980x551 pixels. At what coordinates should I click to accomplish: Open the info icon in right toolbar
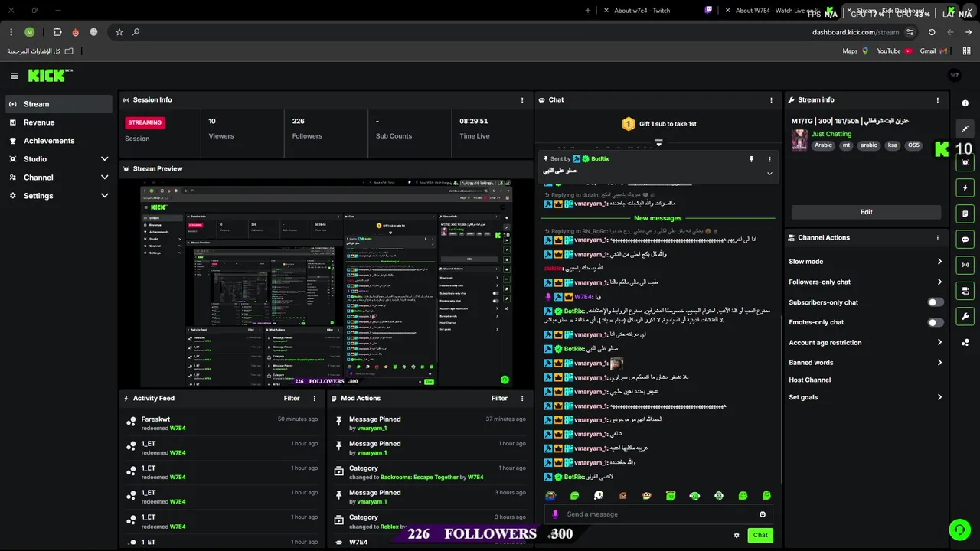click(965, 103)
